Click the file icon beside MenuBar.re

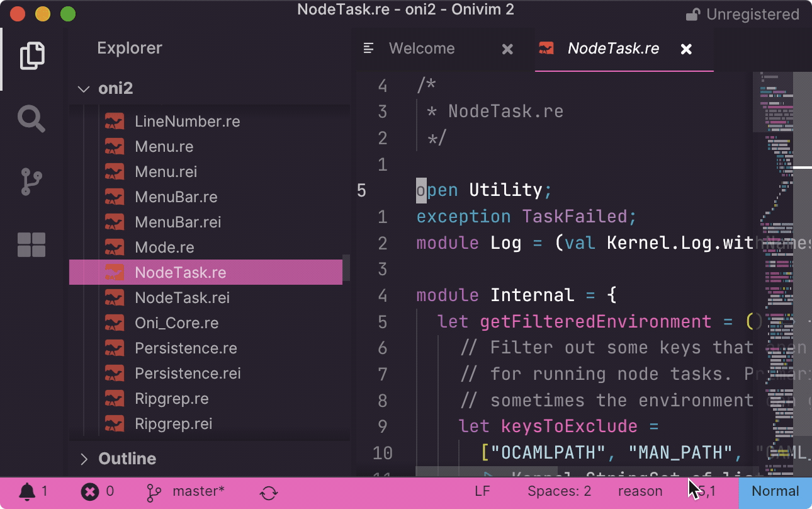[x=114, y=197]
